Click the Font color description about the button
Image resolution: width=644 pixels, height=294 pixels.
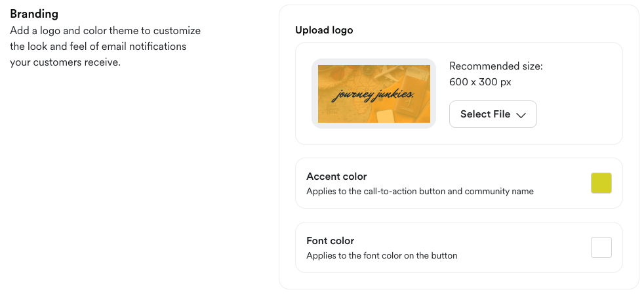(382, 255)
